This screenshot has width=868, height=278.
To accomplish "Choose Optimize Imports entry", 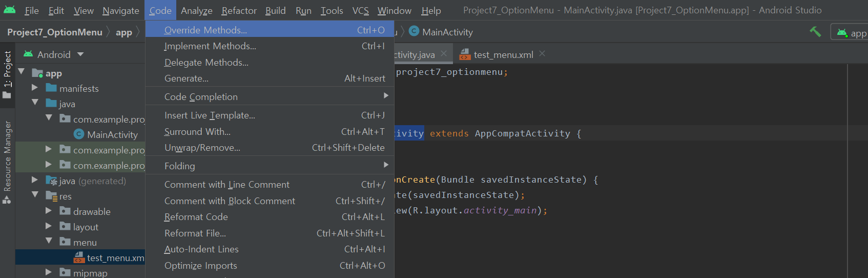I will (270, 266).
